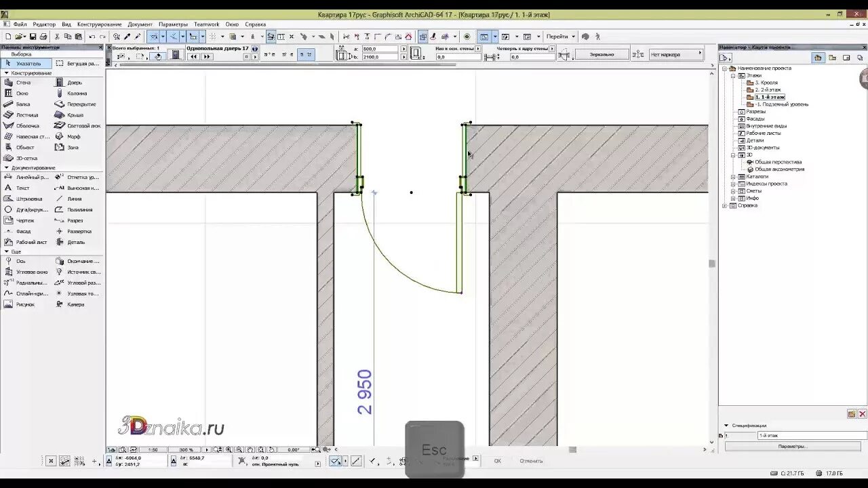The image size is (868, 488).
Task: Collapse the Конструирование tool group
Action: coord(6,73)
